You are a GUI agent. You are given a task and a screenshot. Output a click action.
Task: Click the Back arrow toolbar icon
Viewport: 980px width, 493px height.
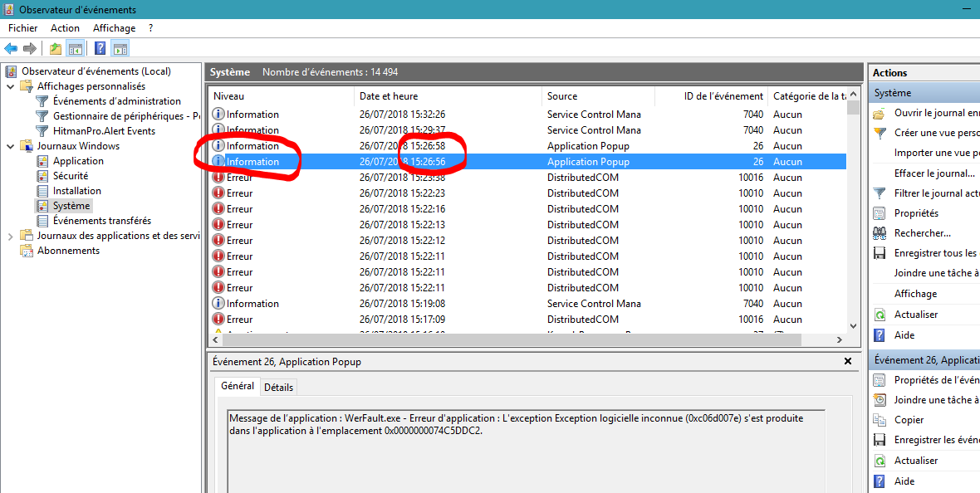11,48
